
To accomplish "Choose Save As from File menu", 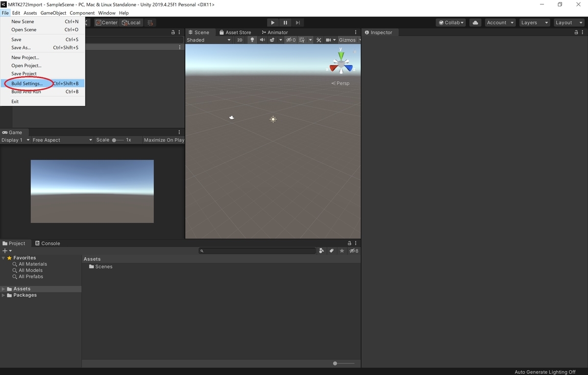I will [x=43, y=47].
